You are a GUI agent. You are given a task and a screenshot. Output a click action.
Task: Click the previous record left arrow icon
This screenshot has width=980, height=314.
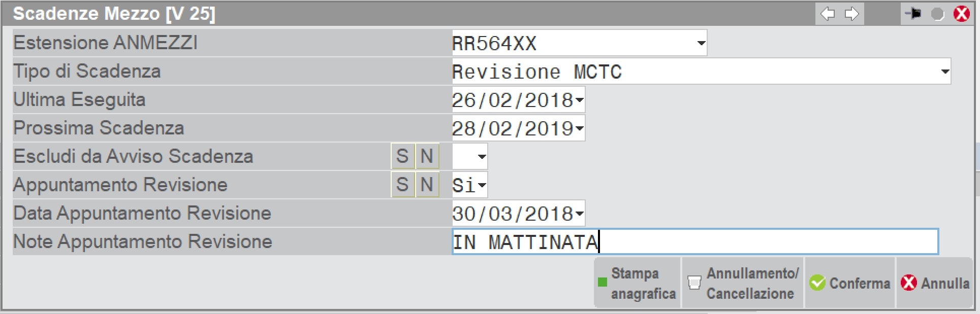click(x=828, y=14)
